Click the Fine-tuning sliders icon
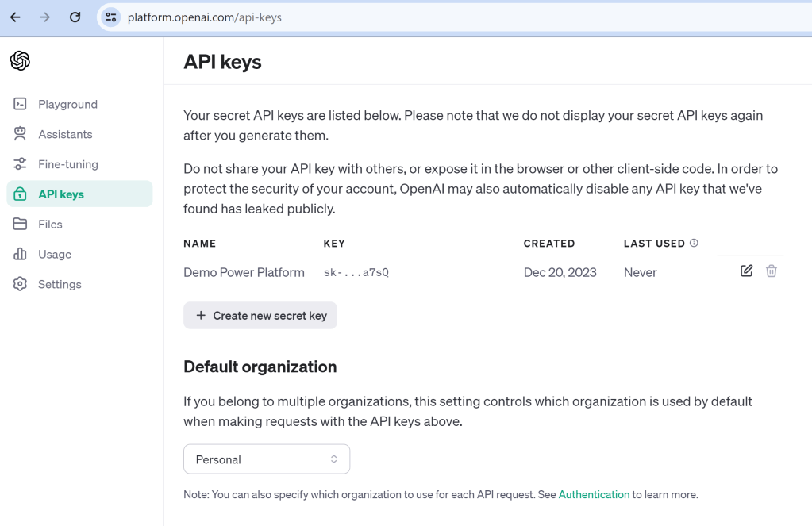Image resolution: width=812 pixels, height=526 pixels. 21,164
